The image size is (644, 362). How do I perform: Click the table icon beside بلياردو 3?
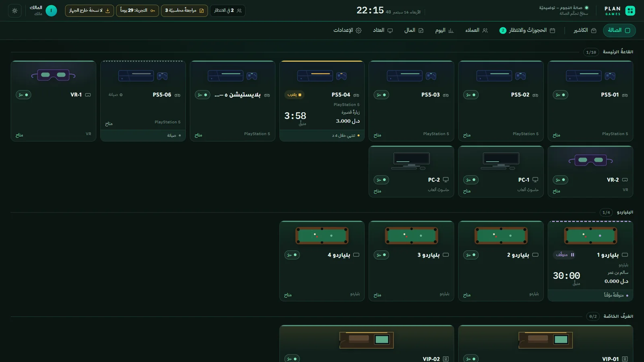pyautogui.click(x=446, y=255)
